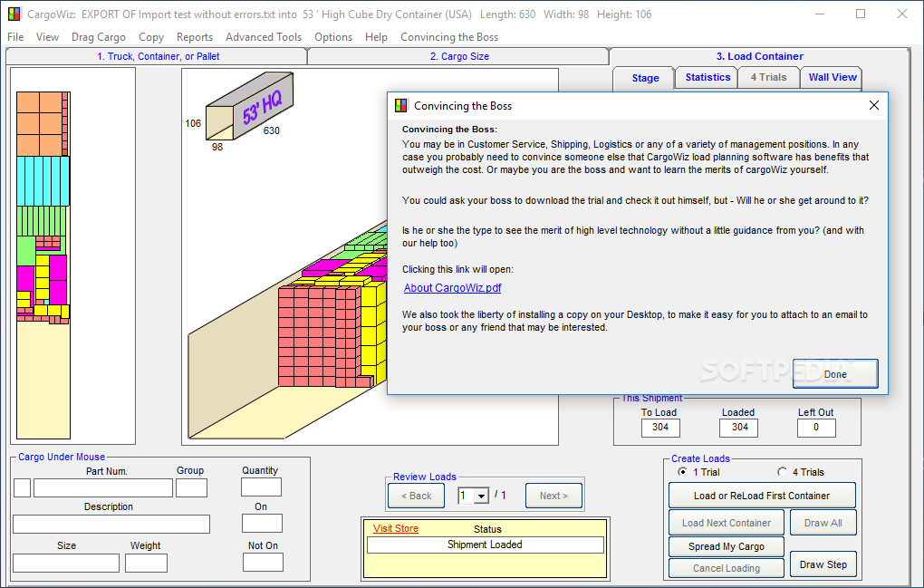Select the 4 Trials radio button
Image resolution: width=924 pixels, height=588 pixels.
pos(782,472)
